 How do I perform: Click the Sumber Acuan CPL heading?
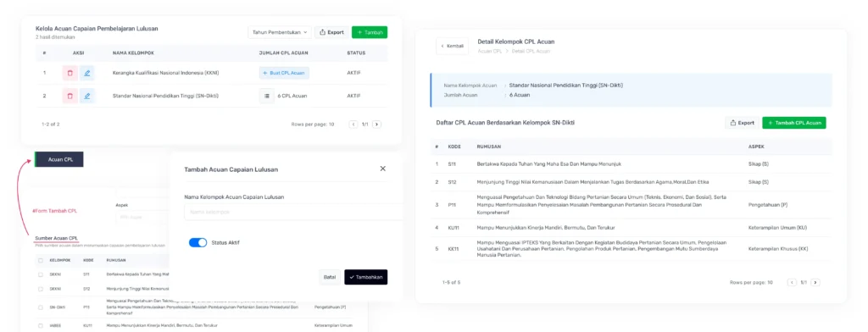pyautogui.click(x=57, y=238)
